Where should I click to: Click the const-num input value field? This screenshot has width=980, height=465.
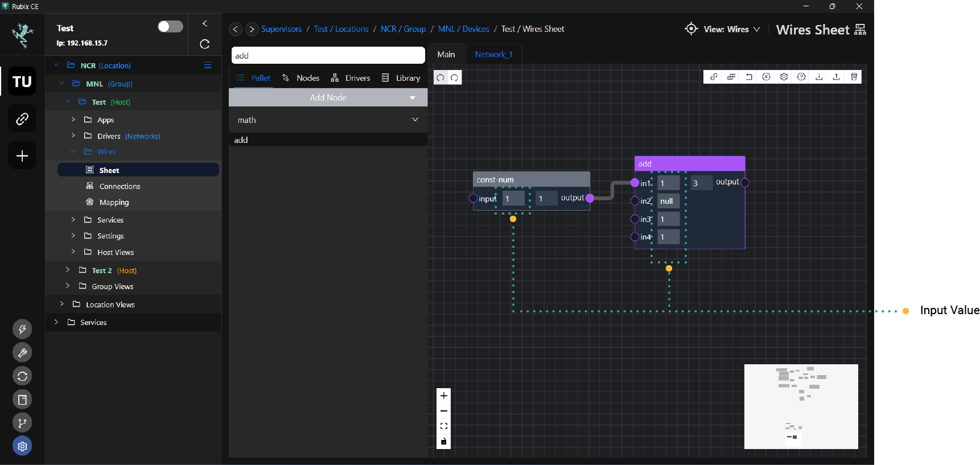pos(514,199)
